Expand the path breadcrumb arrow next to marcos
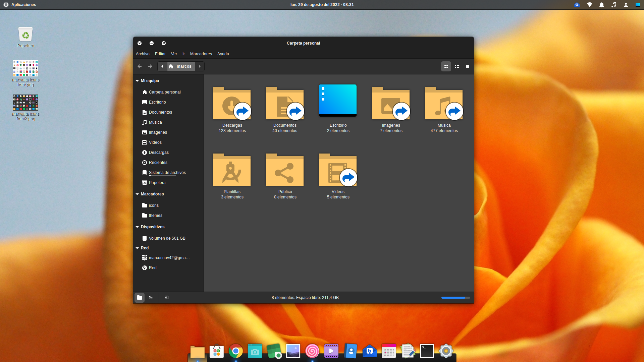644x362 pixels. pos(200,66)
